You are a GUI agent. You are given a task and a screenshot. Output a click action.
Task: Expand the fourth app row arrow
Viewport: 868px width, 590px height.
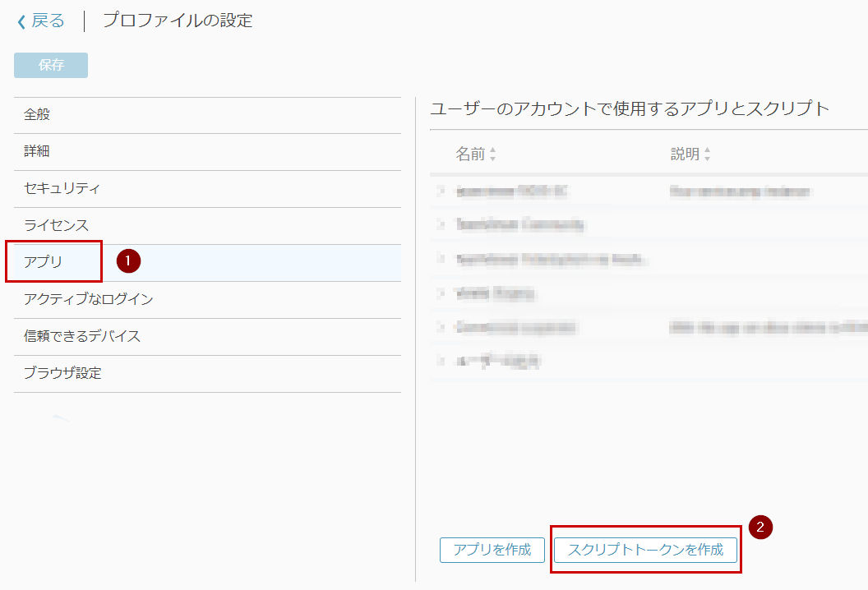[441, 293]
